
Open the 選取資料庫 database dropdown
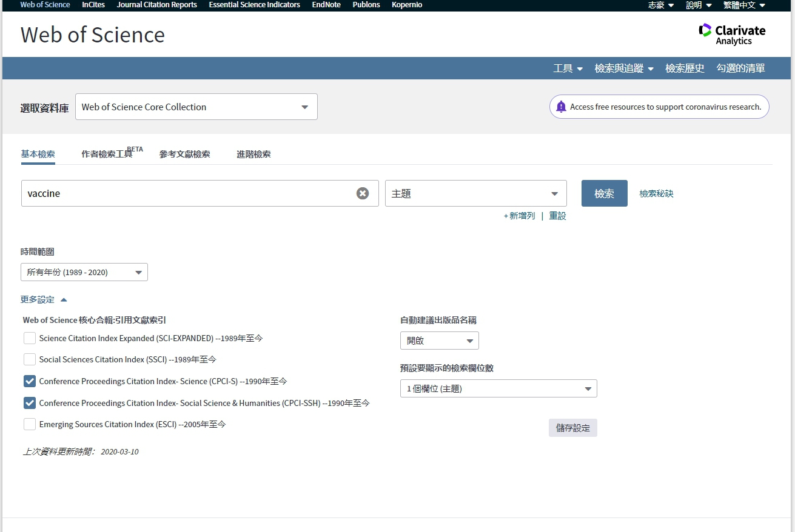tap(196, 107)
